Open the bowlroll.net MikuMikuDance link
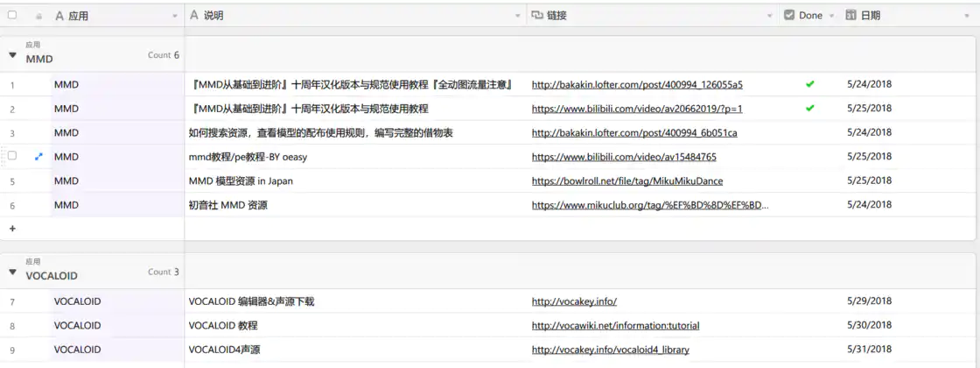This screenshot has width=980, height=368. (627, 180)
